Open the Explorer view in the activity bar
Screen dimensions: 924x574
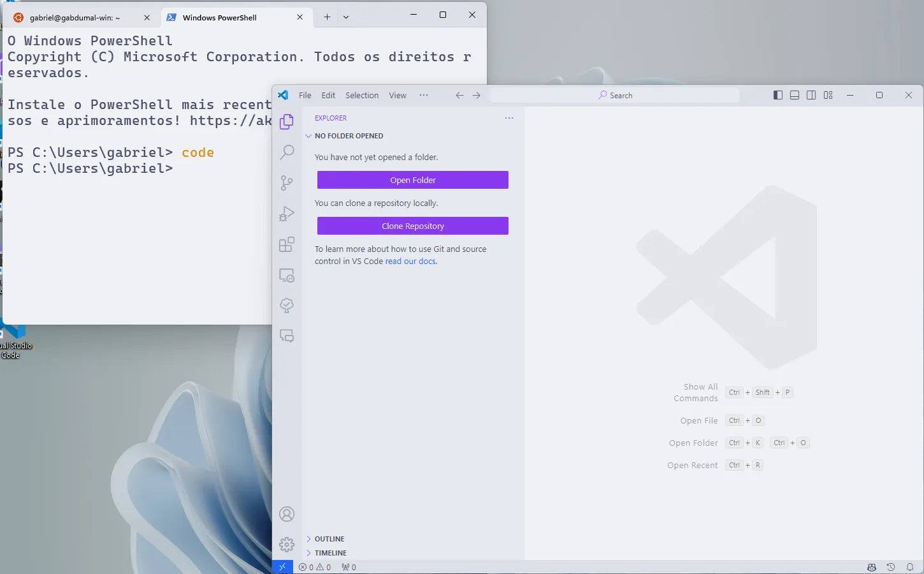tap(287, 121)
